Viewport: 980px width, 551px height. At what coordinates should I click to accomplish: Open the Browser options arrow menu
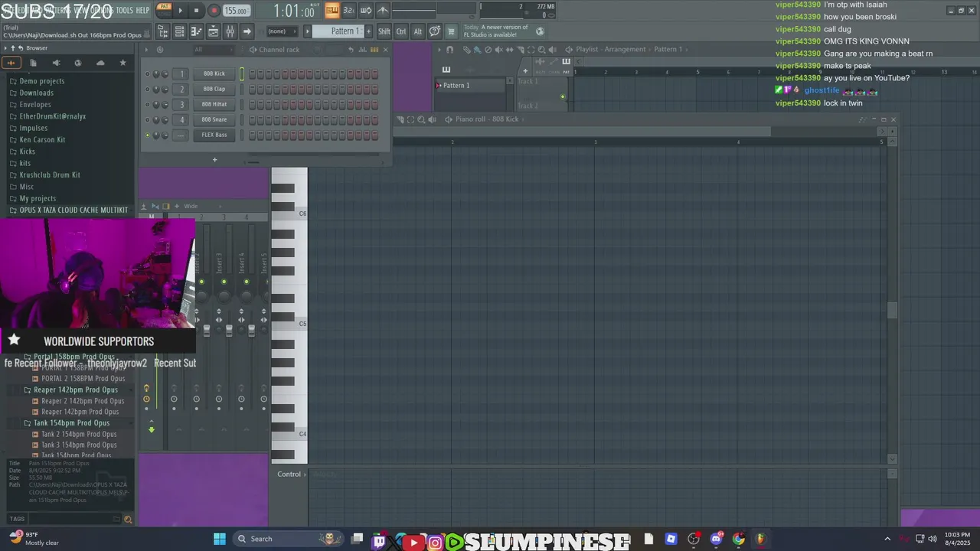click(x=5, y=48)
